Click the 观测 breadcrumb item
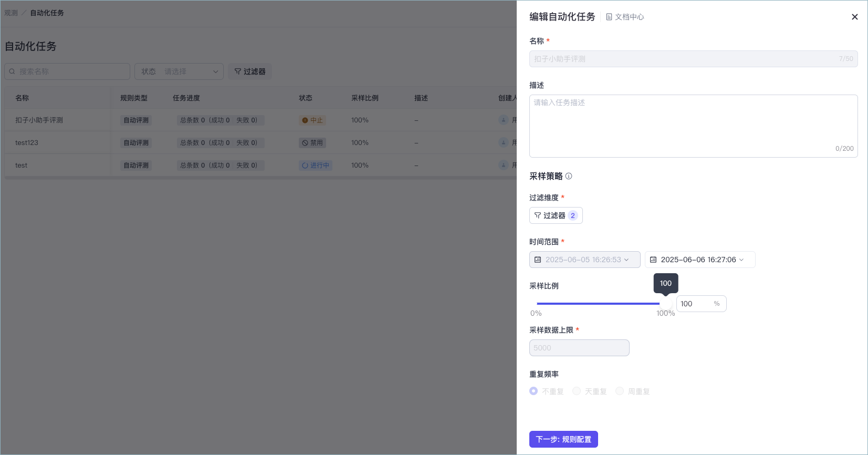This screenshot has width=868, height=455. tap(11, 13)
